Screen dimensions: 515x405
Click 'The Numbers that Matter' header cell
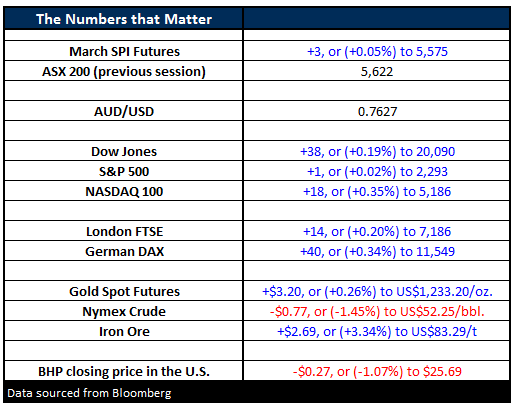124,19
